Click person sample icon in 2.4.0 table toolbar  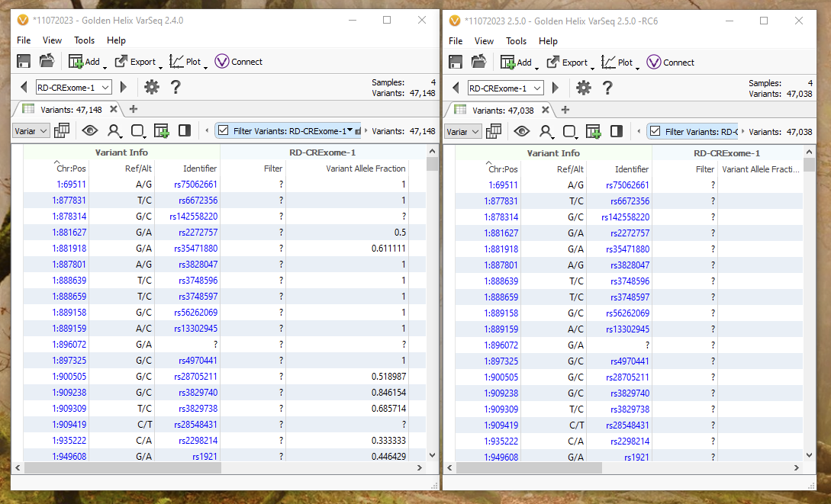point(114,130)
